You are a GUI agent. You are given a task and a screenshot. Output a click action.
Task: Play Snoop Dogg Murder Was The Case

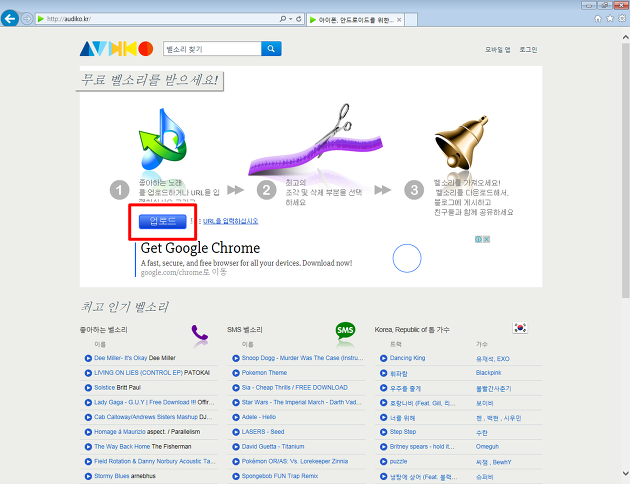pos(236,358)
